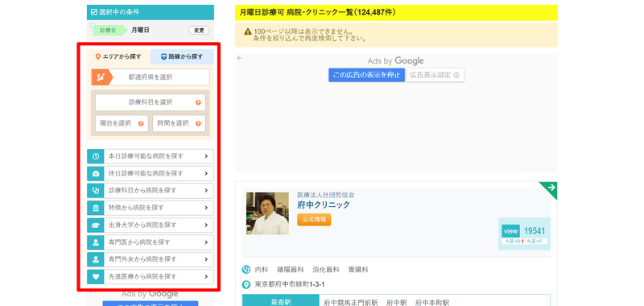Open the 都道府県を選択 selector

click(x=151, y=77)
